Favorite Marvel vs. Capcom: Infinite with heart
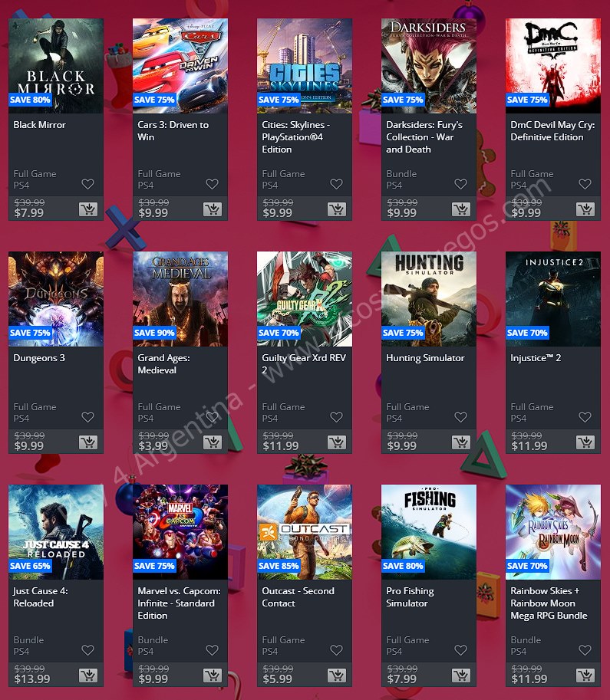Screen dimensions: 610x700 click(213, 650)
